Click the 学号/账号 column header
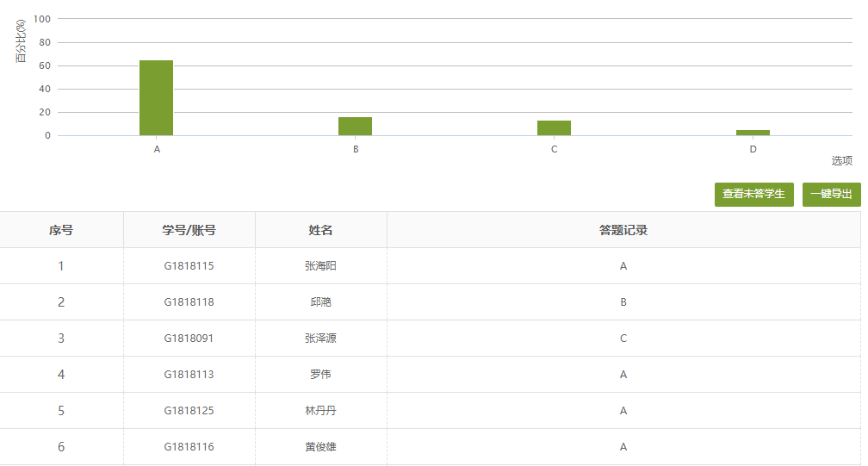 (x=189, y=230)
